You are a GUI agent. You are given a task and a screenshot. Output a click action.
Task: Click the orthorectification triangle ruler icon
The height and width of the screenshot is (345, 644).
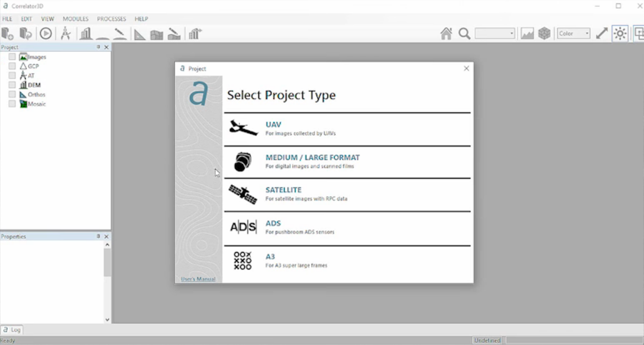tap(140, 34)
